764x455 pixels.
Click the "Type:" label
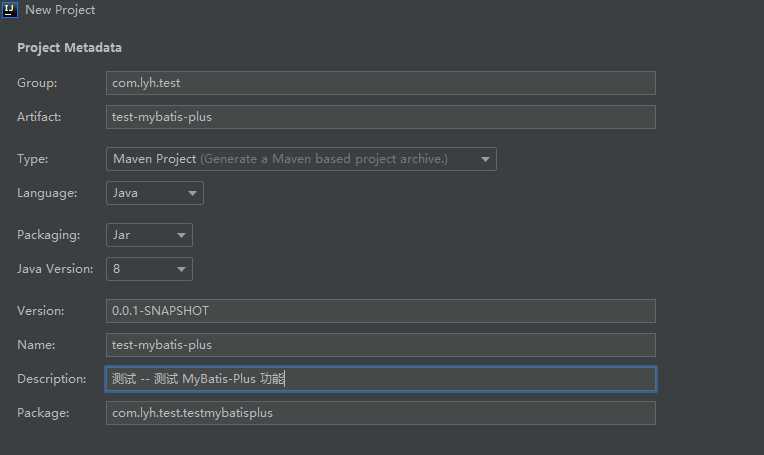(x=32, y=159)
